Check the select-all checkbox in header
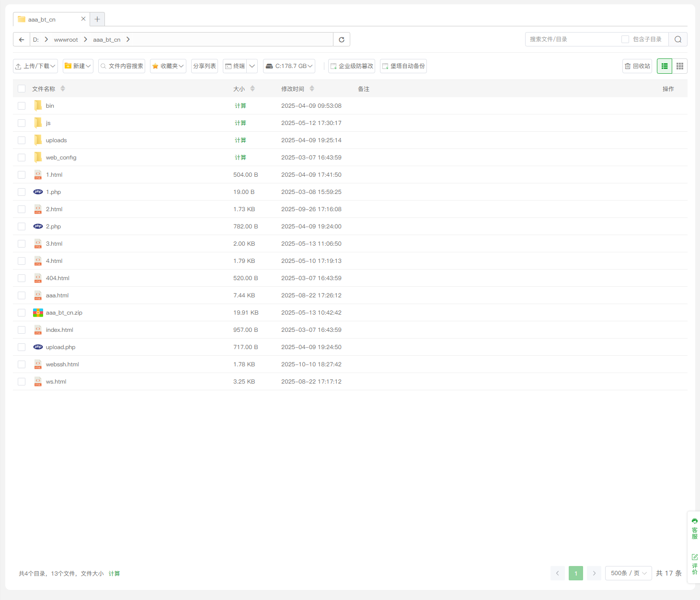The image size is (700, 600). [22, 89]
